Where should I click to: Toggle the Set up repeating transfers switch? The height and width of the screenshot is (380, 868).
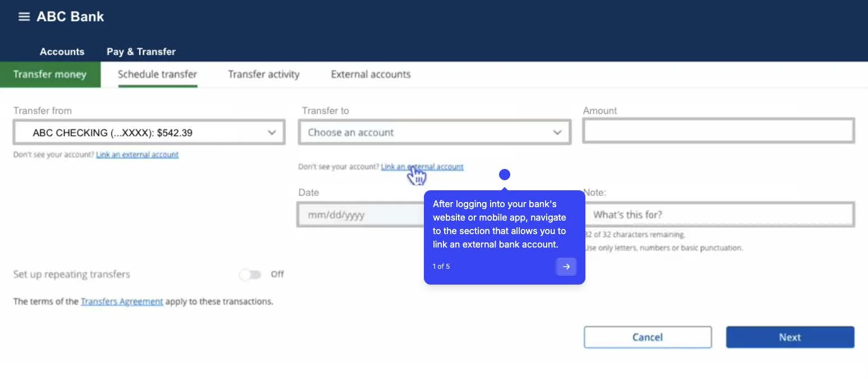(250, 274)
